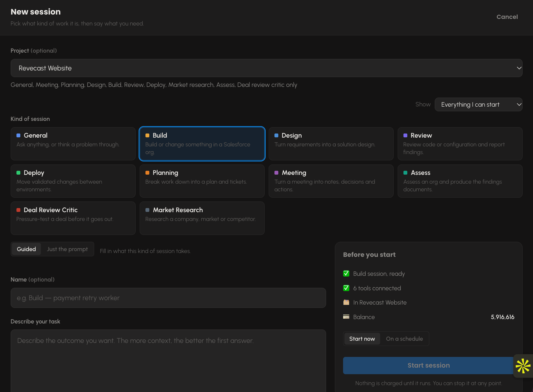Switch to Guided input mode
This screenshot has height=392, width=533.
point(26,249)
